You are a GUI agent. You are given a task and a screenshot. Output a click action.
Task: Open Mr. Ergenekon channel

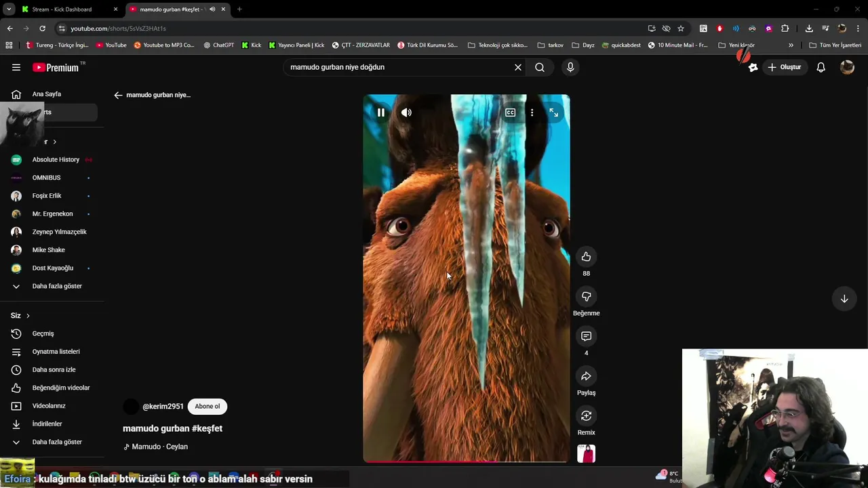click(52, 213)
